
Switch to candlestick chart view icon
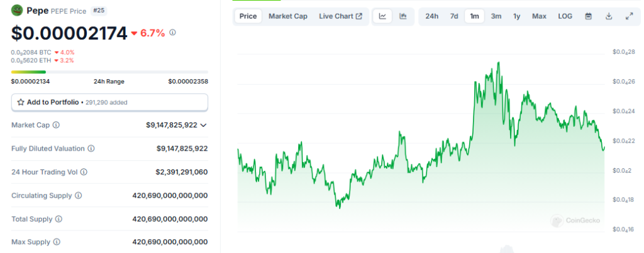click(x=403, y=16)
